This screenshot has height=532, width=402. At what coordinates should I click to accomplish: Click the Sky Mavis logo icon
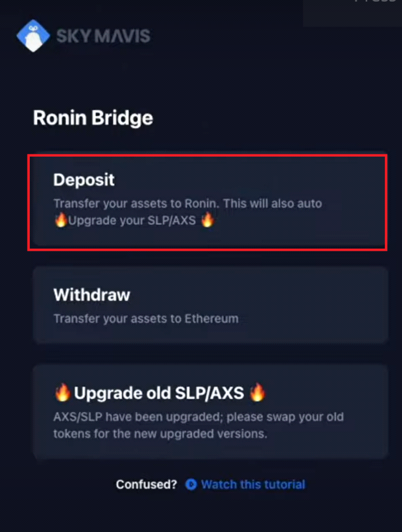click(33, 36)
